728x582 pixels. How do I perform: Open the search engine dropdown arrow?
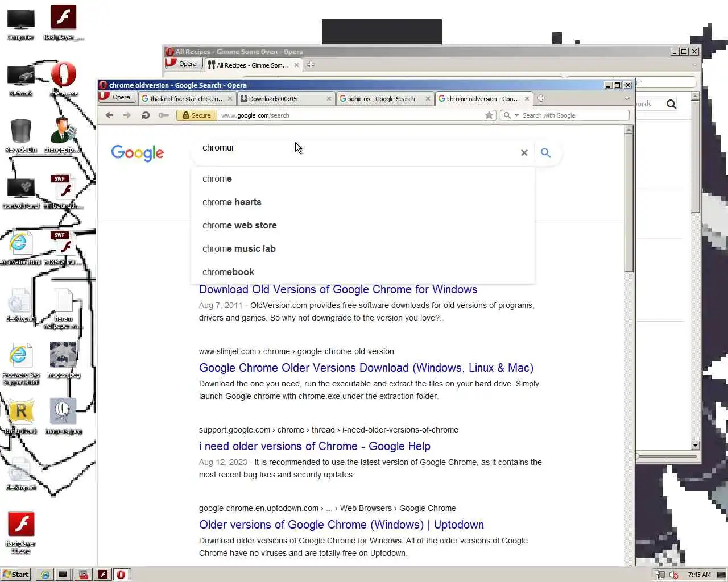click(516, 115)
